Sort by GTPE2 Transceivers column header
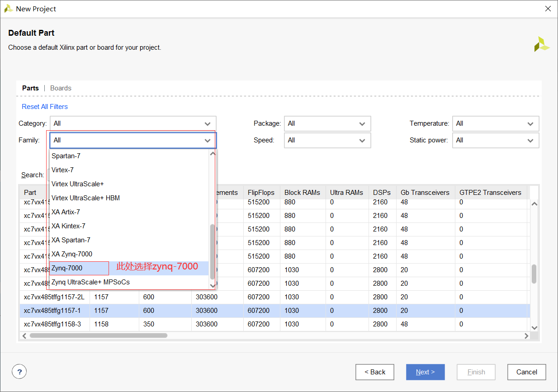This screenshot has height=392, width=558. point(491,193)
